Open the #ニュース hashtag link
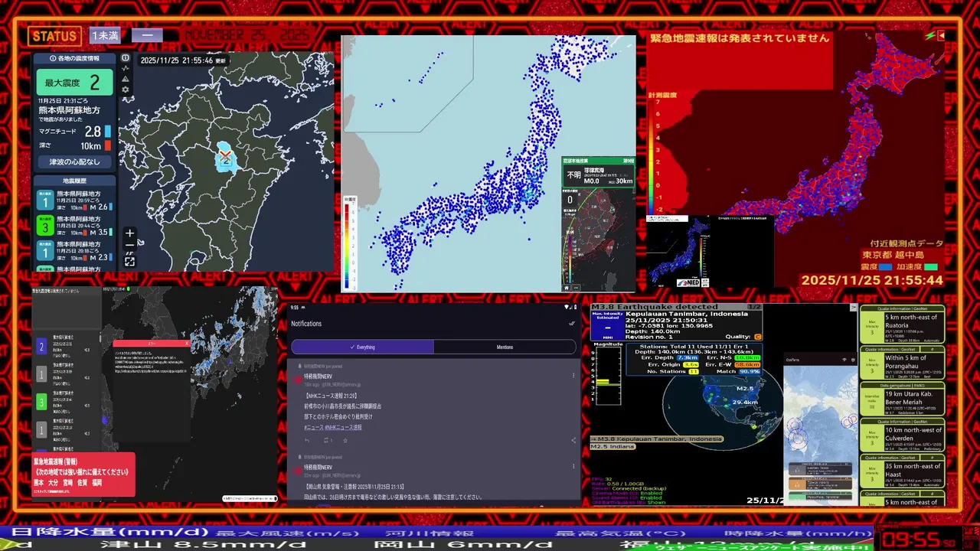 [x=314, y=427]
